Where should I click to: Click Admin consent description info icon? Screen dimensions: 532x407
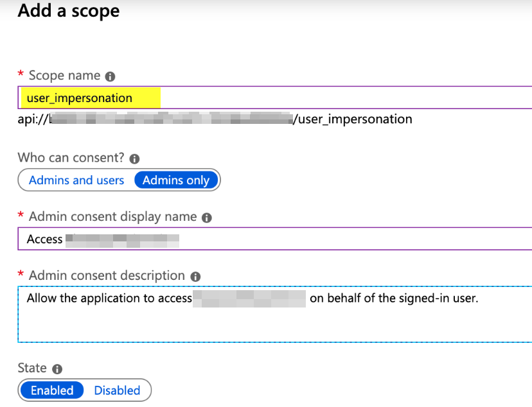click(x=195, y=277)
